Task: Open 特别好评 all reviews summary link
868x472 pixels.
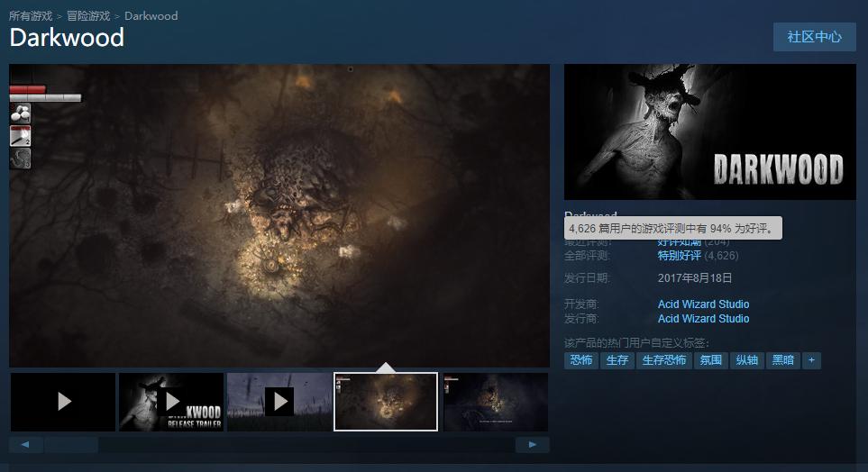Action: (680, 256)
